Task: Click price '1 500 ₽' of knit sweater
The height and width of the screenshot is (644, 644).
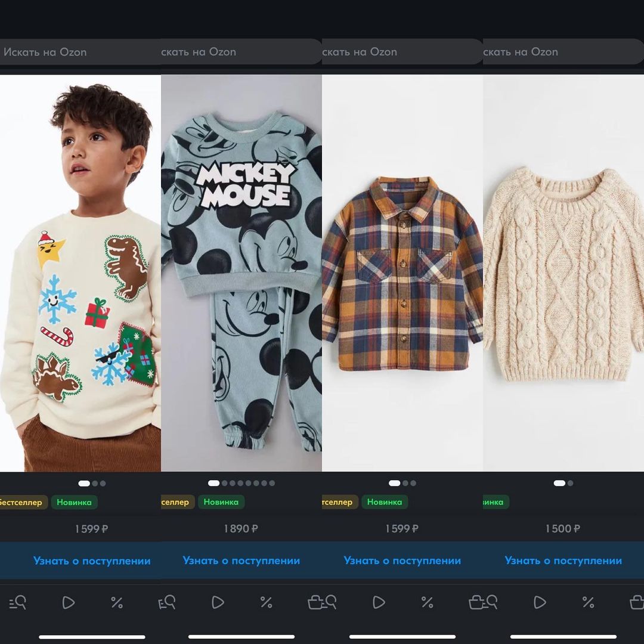Action: pos(563,528)
